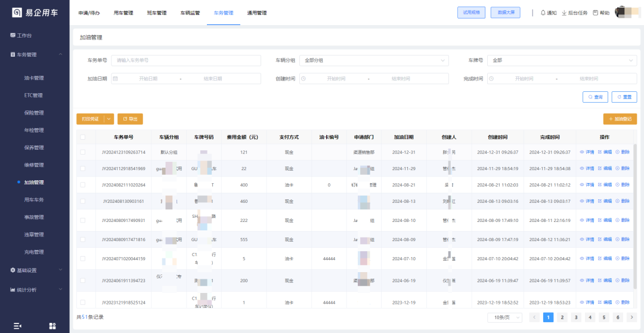Viewport: 644px width, 333px height.
Task: Collapse sidebar using bottom-left menu icon
Action: point(17,326)
